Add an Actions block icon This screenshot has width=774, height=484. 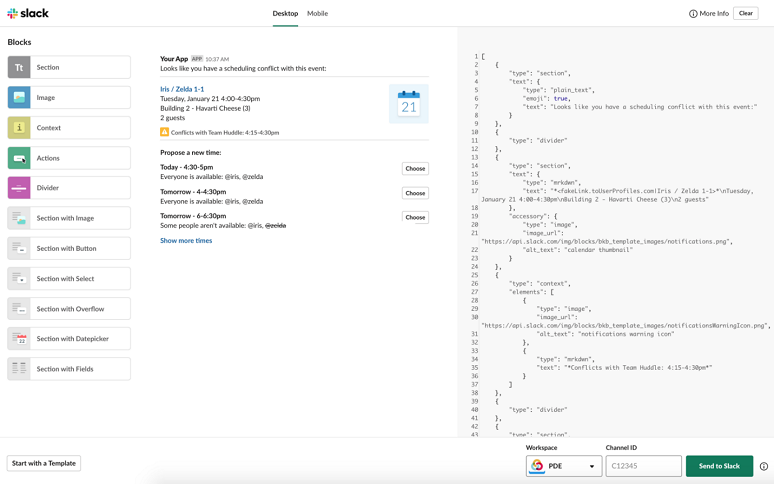(19, 158)
